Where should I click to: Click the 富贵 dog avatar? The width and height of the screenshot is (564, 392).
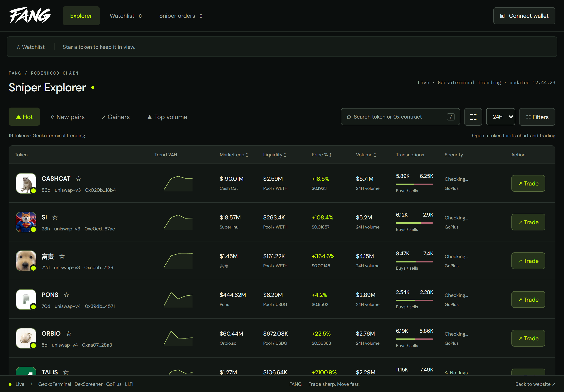click(26, 261)
